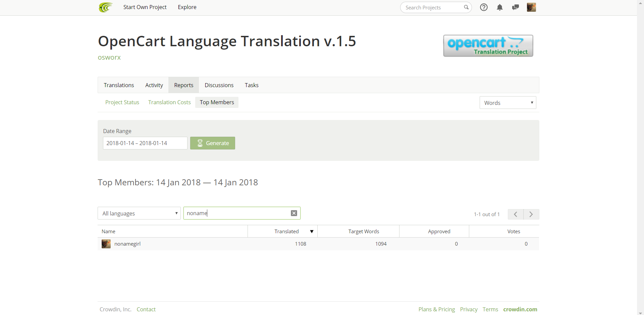
Task: Sort by the Target Words column header
Action: coord(359,231)
